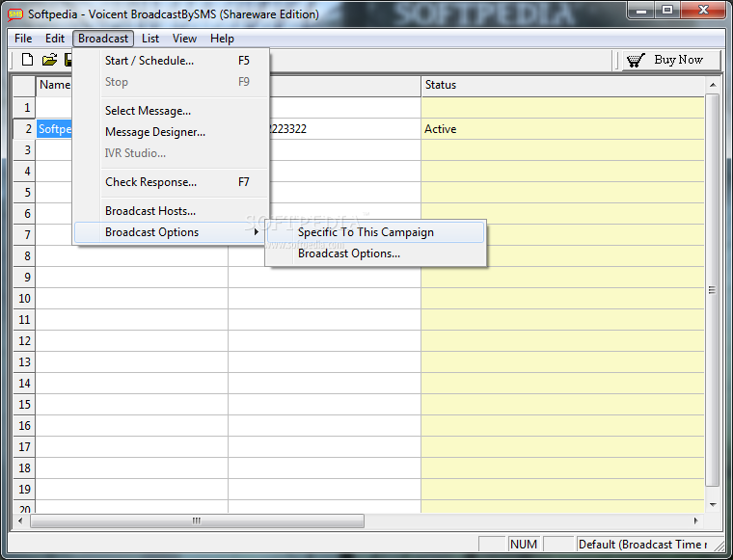
Task: Select row header 5
Action: click(x=24, y=193)
